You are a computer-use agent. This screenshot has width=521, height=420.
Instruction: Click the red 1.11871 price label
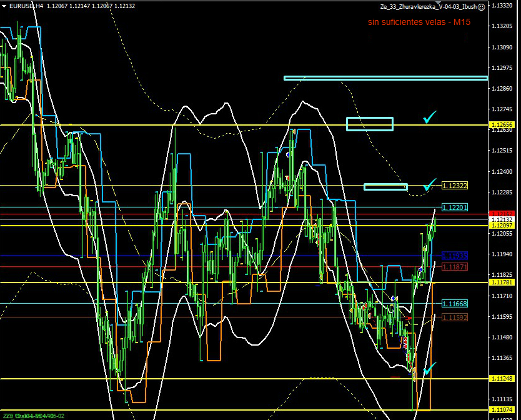(x=455, y=267)
